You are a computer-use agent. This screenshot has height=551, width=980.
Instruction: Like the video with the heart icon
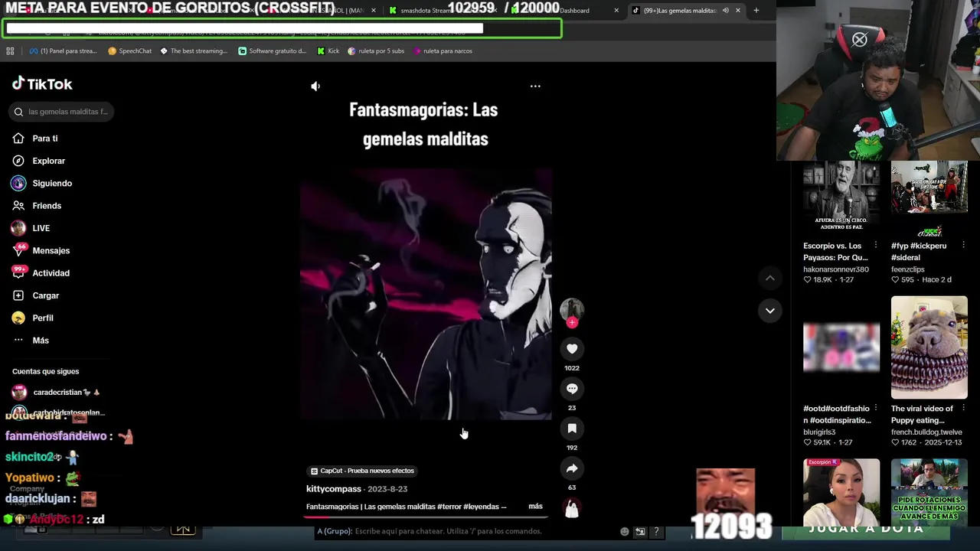(572, 349)
